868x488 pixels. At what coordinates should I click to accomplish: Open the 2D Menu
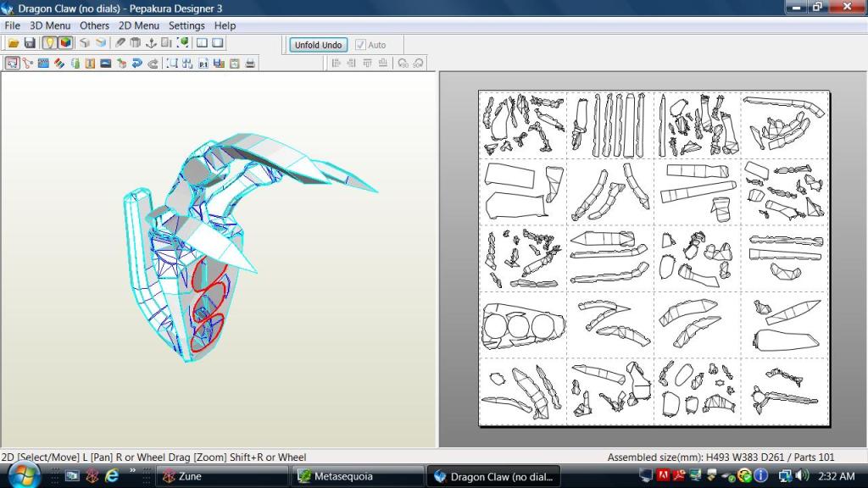point(138,25)
